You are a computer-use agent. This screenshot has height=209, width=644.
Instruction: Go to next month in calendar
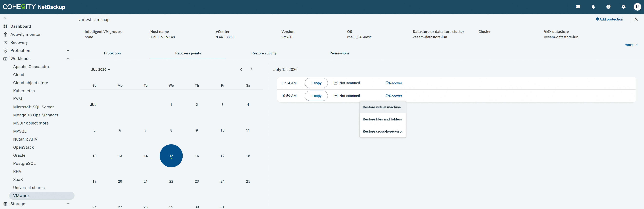(252, 69)
